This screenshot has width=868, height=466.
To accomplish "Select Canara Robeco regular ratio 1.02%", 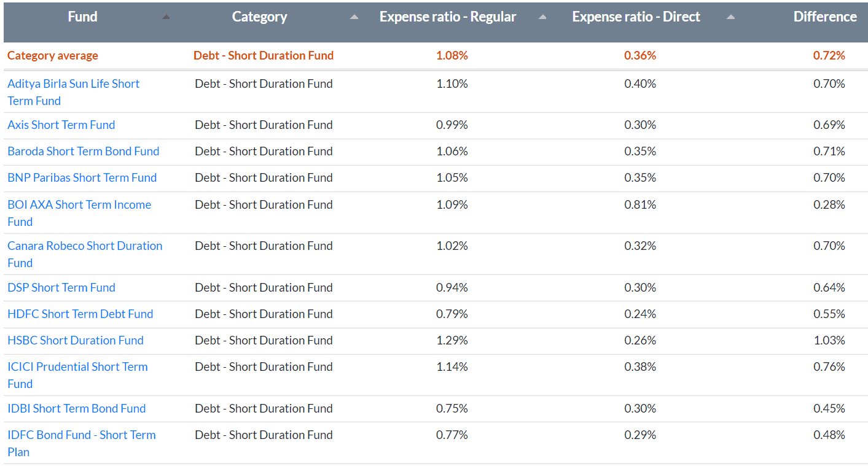I will [452, 246].
